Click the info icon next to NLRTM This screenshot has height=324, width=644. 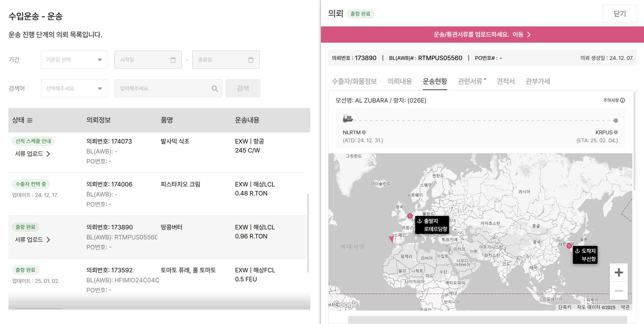[364, 132]
